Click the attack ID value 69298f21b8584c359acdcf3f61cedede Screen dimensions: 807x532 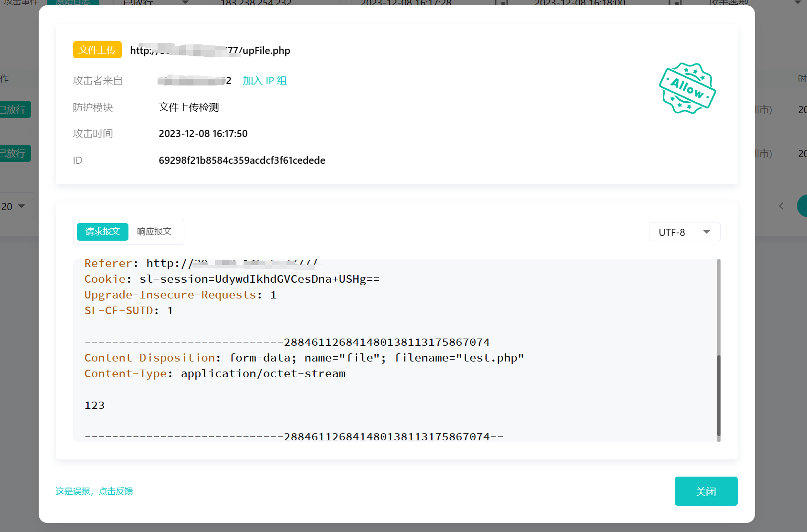[242, 160]
